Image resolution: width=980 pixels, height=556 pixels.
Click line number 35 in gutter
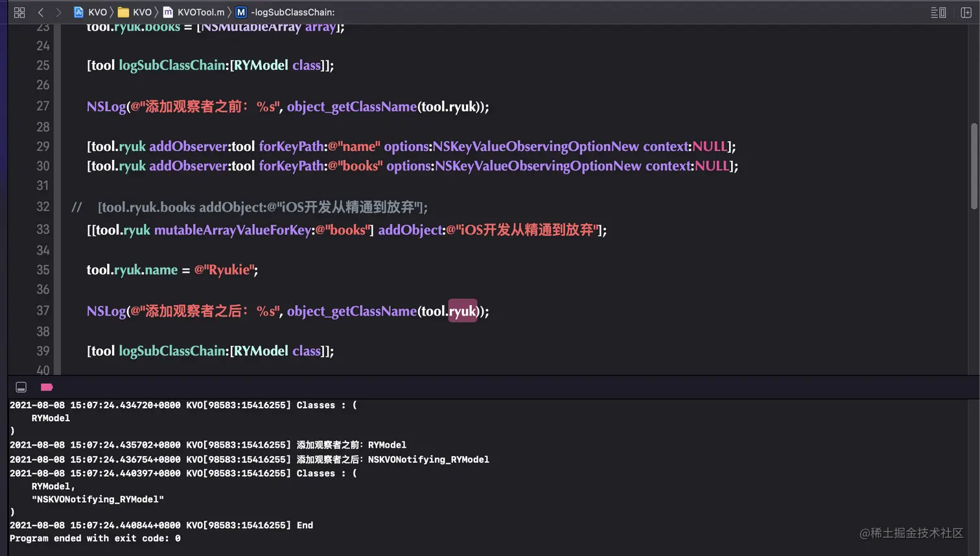pos(43,270)
